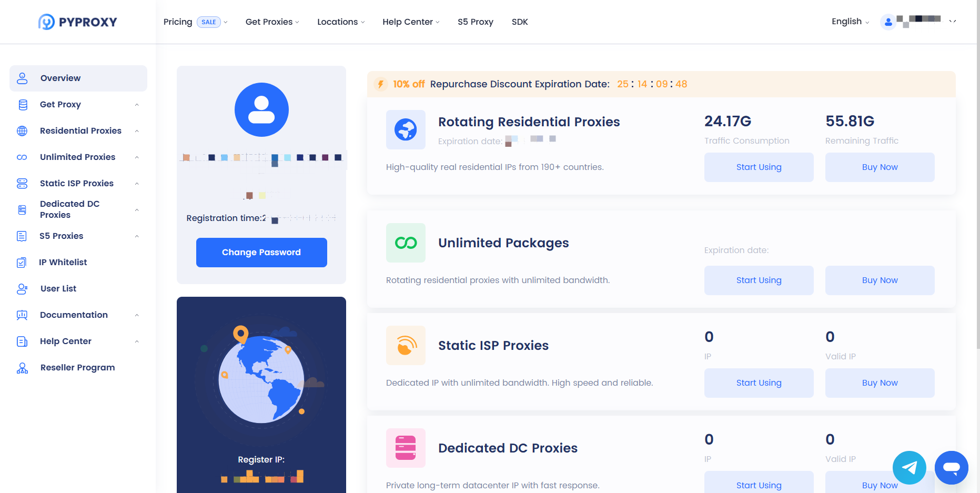Click the Dedicated DC Proxies pink server icon
The image size is (980, 493).
pos(406,448)
